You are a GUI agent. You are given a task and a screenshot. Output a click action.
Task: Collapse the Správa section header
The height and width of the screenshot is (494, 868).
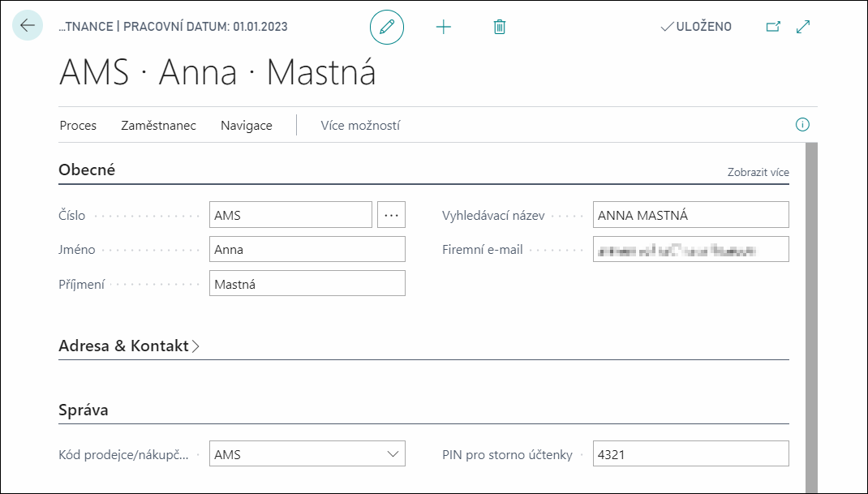84,410
